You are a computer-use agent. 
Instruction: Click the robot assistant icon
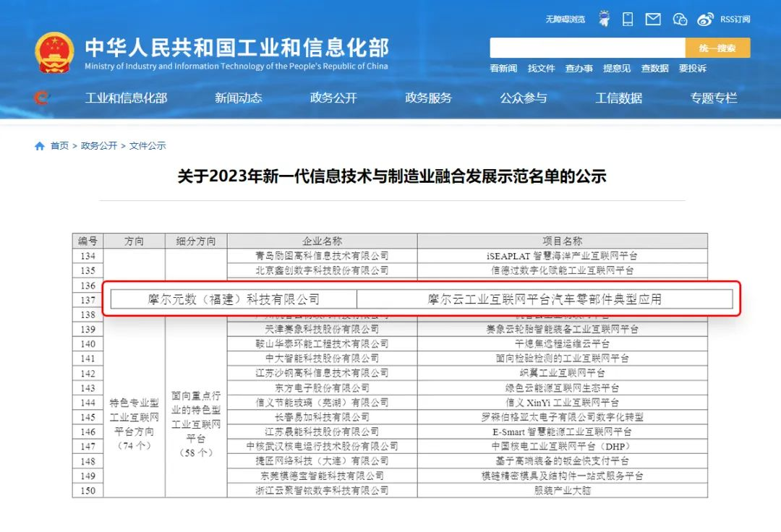point(604,18)
